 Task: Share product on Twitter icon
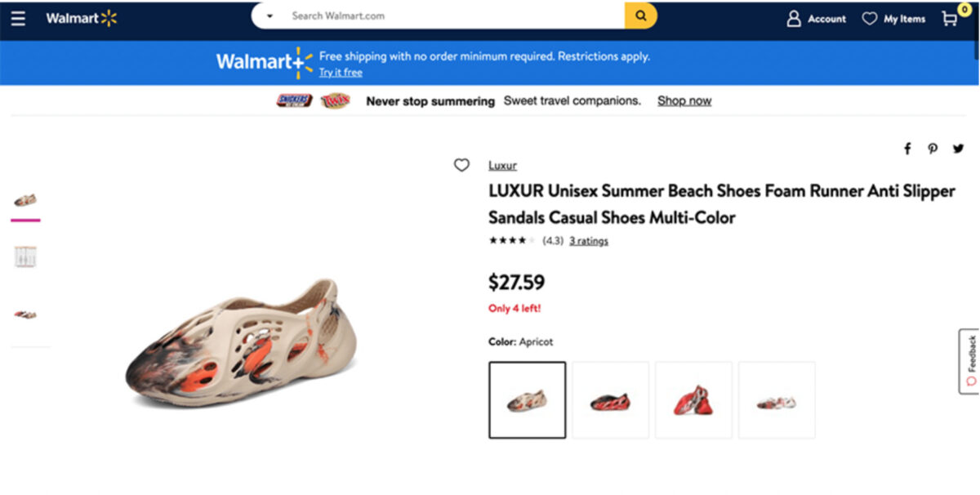[x=958, y=149]
